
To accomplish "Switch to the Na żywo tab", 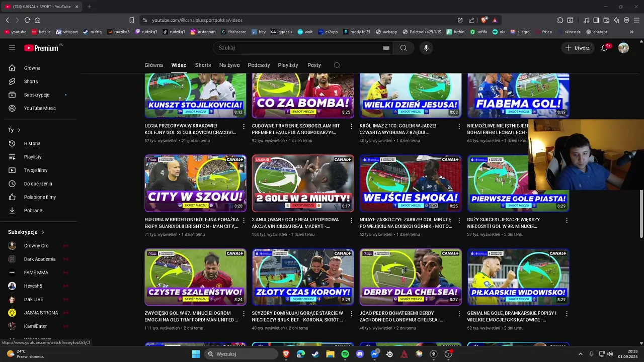I will click(x=229, y=65).
